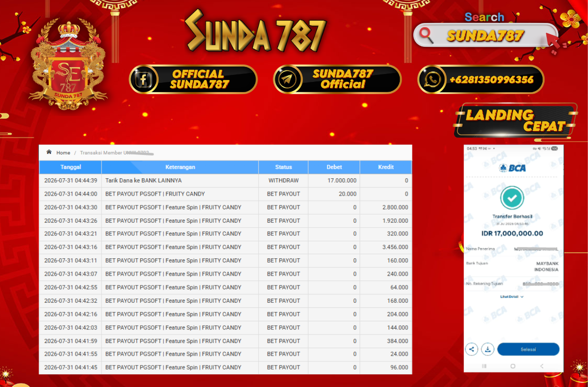Open the SUNDA787 Official Telegram button
Screen dimensions: 588x387
pos(338,79)
